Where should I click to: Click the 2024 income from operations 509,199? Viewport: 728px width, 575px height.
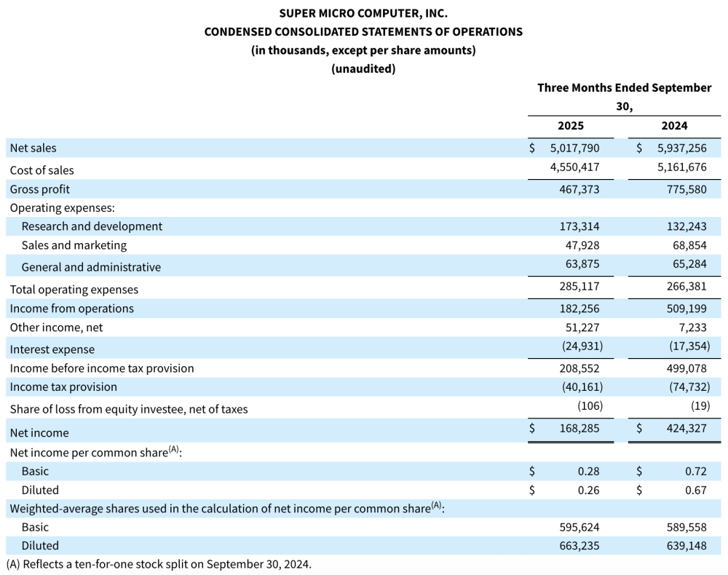(687, 309)
